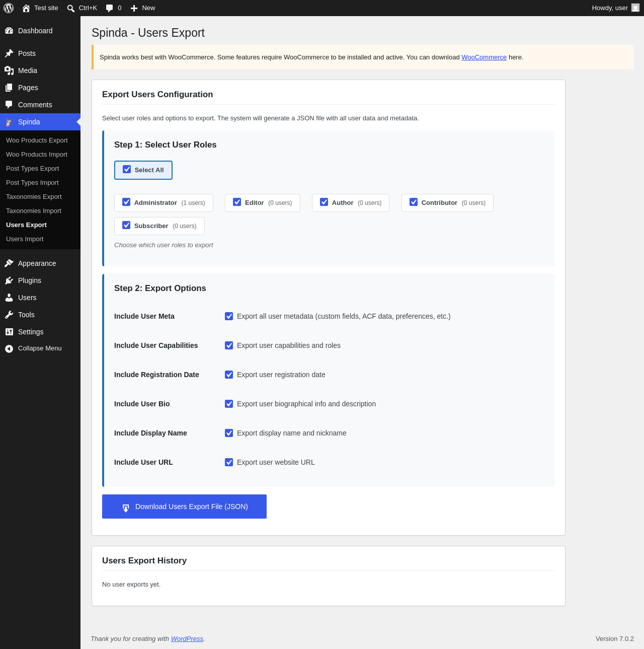This screenshot has height=649, width=644.
Task: Toggle the Editor role checkbox
Action: click(237, 202)
